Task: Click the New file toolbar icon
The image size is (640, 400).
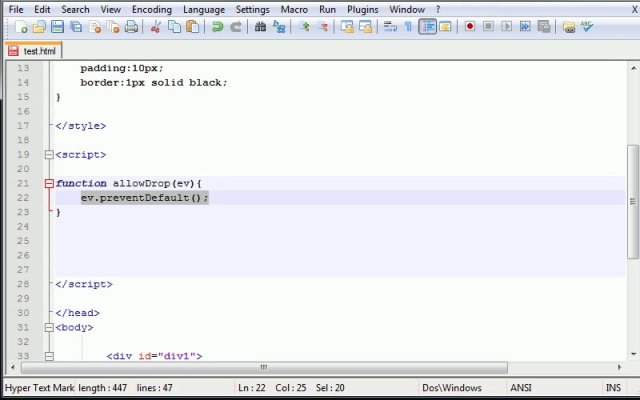Action: click(x=21, y=27)
